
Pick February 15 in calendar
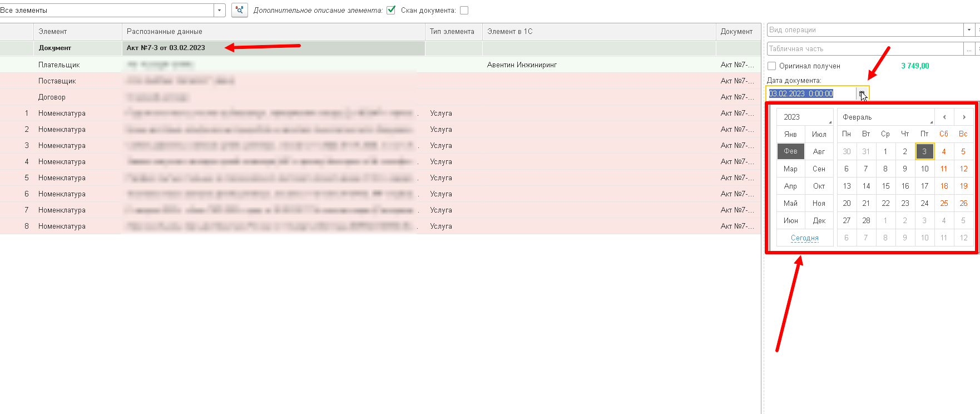(x=885, y=186)
